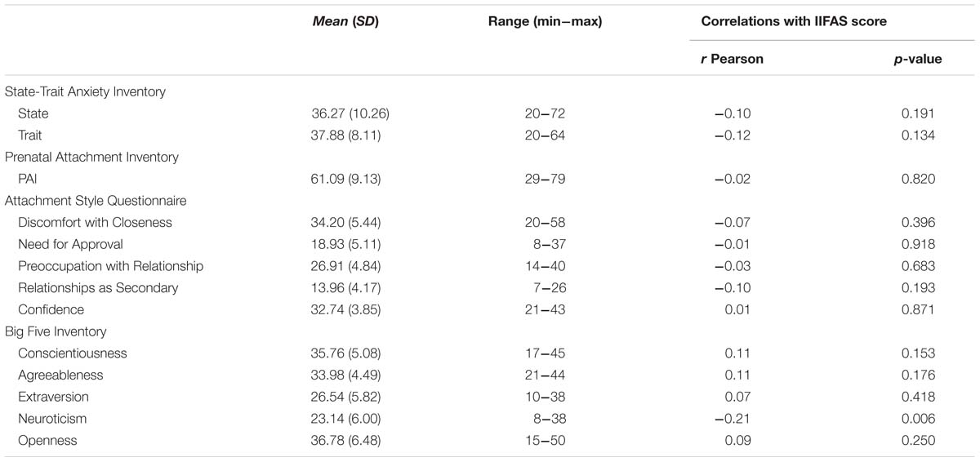Click the Correlations with IIFAS score header
This screenshot has width=980, height=462.
click(795, 20)
